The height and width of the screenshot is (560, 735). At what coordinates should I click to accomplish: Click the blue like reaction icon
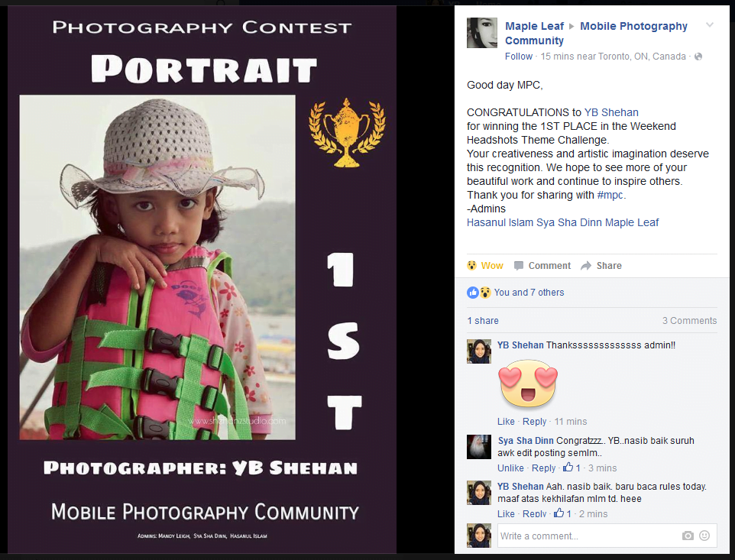472,293
